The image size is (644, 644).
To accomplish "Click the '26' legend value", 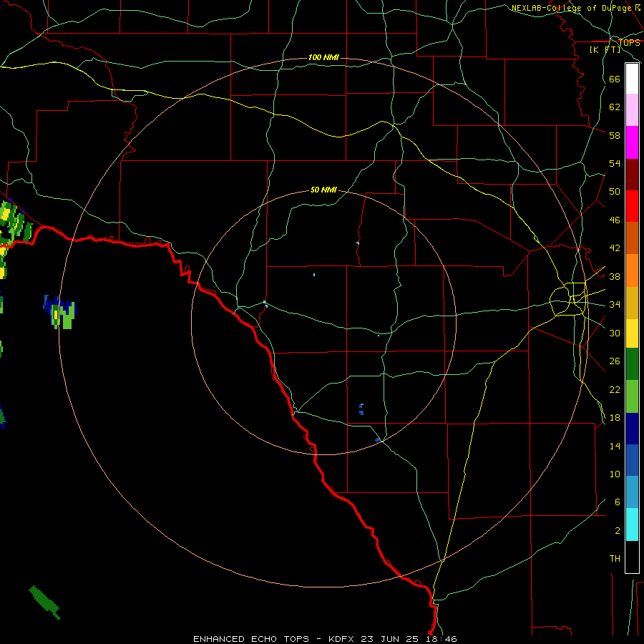I will (x=615, y=361).
